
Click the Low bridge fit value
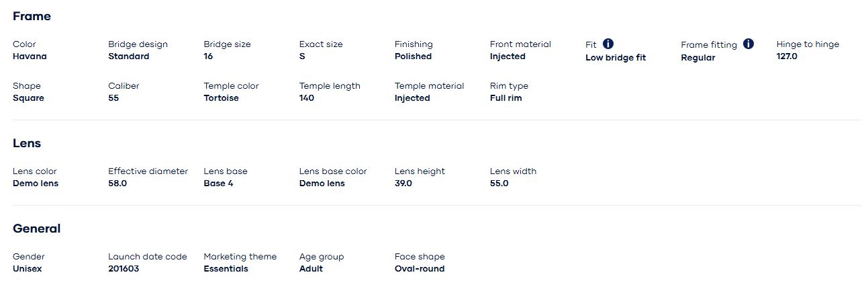click(x=615, y=58)
